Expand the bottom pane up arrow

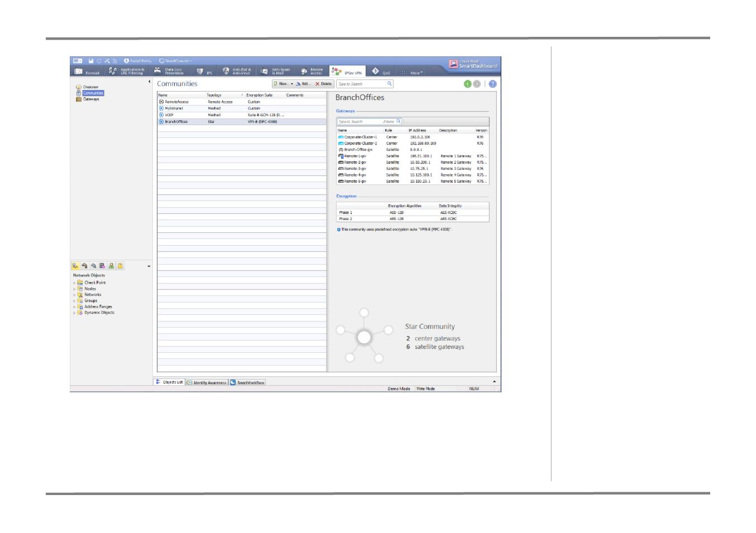tap(494, 382)
